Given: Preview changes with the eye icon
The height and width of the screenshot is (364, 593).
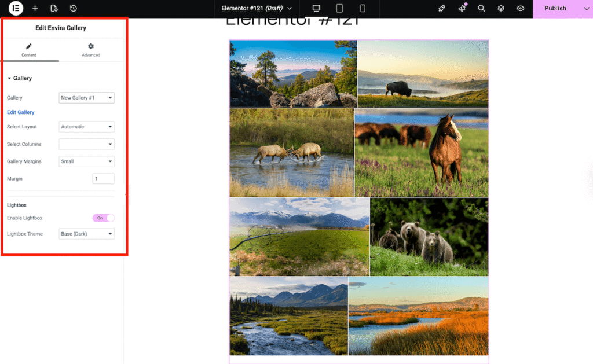Looking at the screenshot, I should pos(520,8).
